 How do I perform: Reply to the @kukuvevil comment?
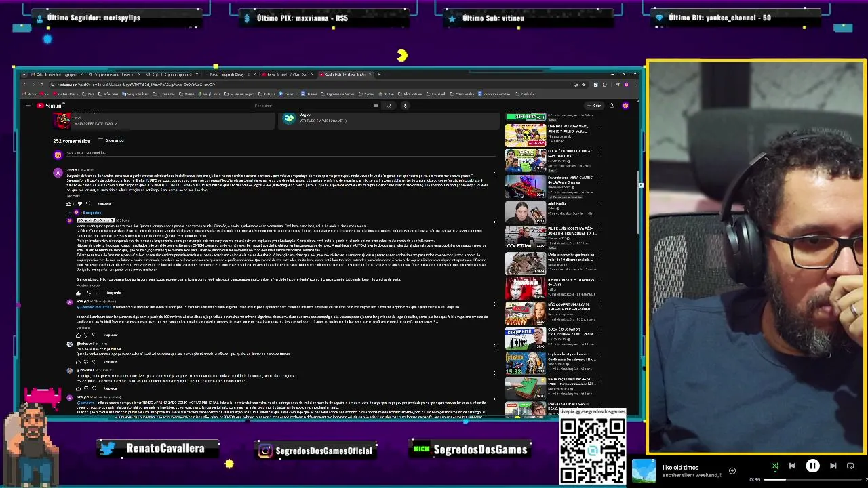[111, 361]
